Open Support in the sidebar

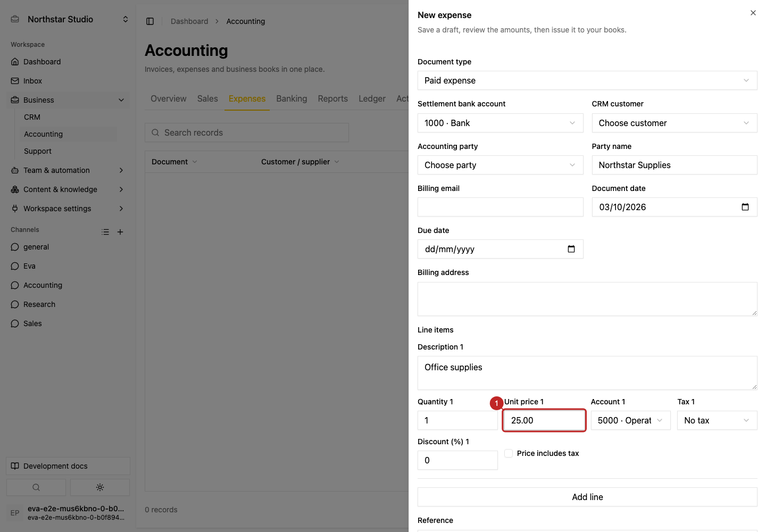click(x=68, y=151)
